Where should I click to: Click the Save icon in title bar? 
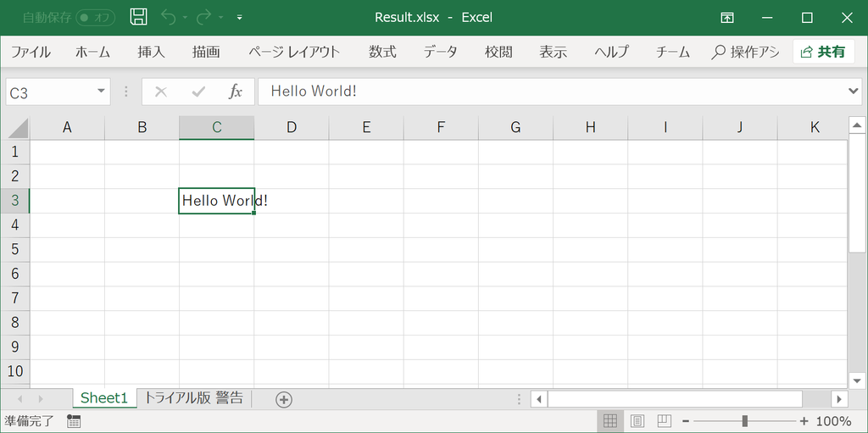pyautogui.click(x=138, y=17)
